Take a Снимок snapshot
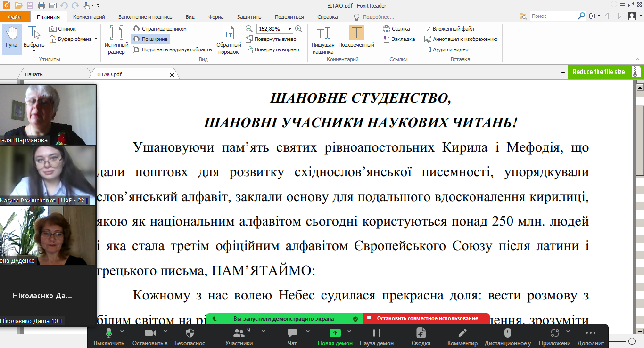Image resolution: width=644 pixels, height=348 pixels. pyautogui.click(x=62, y=29)
